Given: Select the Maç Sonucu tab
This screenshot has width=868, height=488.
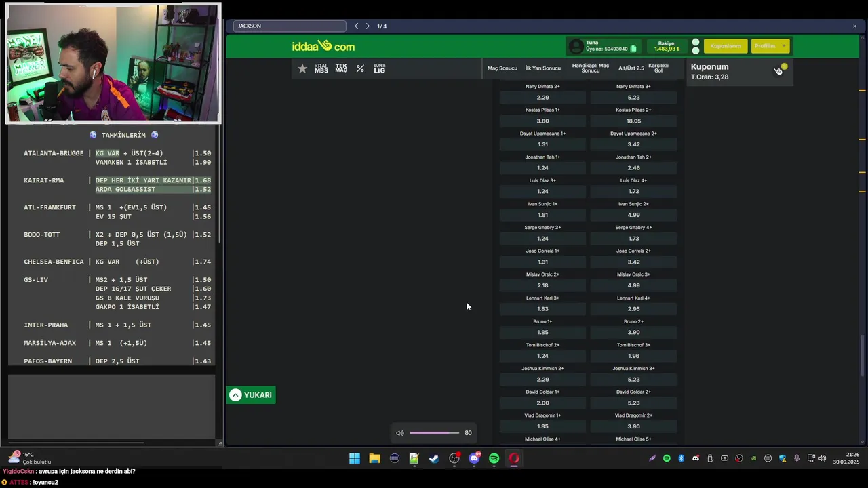Looking at the screenshot, I should coord(502,68).
